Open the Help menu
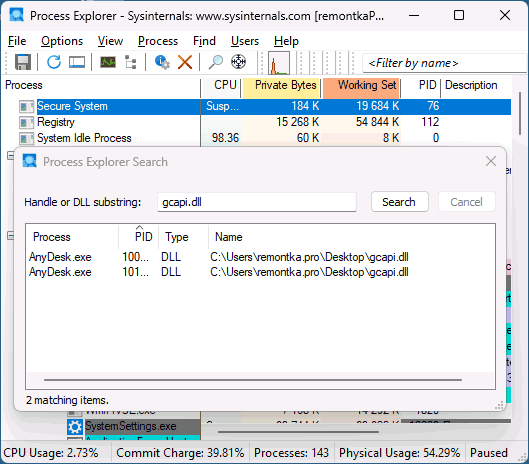This screenshot has width=529, height=464. [x=286, y=41]
